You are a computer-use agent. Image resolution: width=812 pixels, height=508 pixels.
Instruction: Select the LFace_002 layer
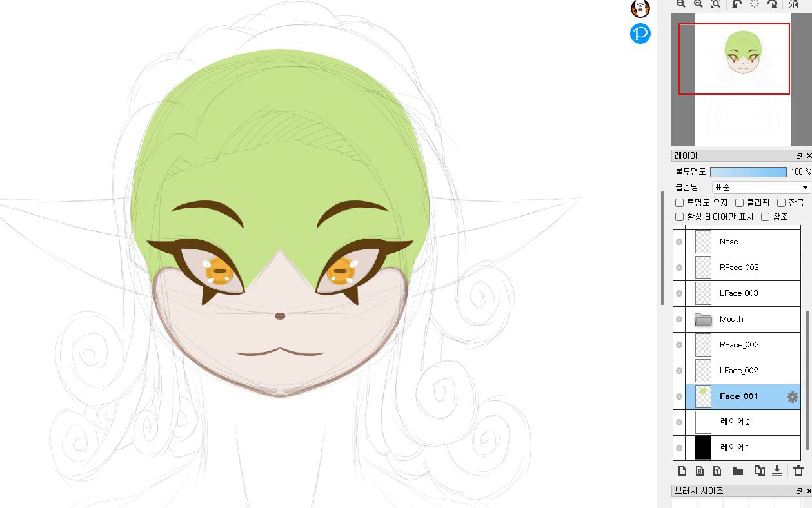click(738, 371)
